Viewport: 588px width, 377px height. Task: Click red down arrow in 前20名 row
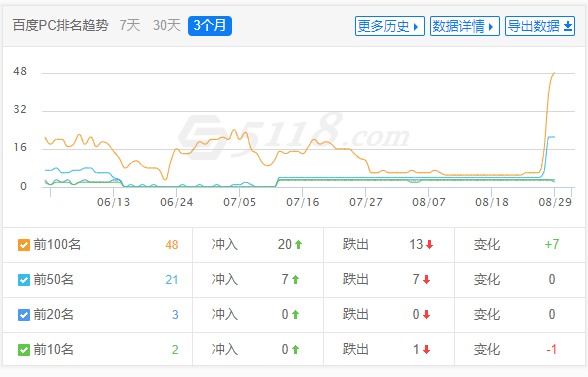click(x=426, y=314)
